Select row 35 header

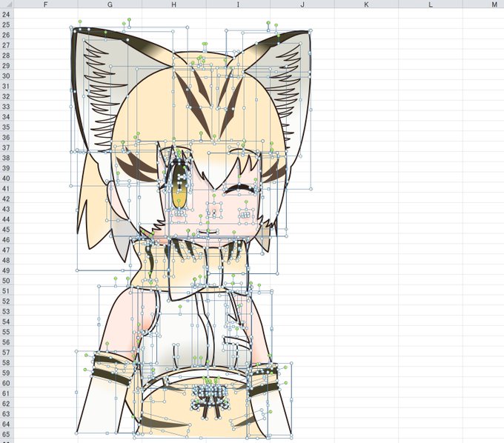coord(7,127)
